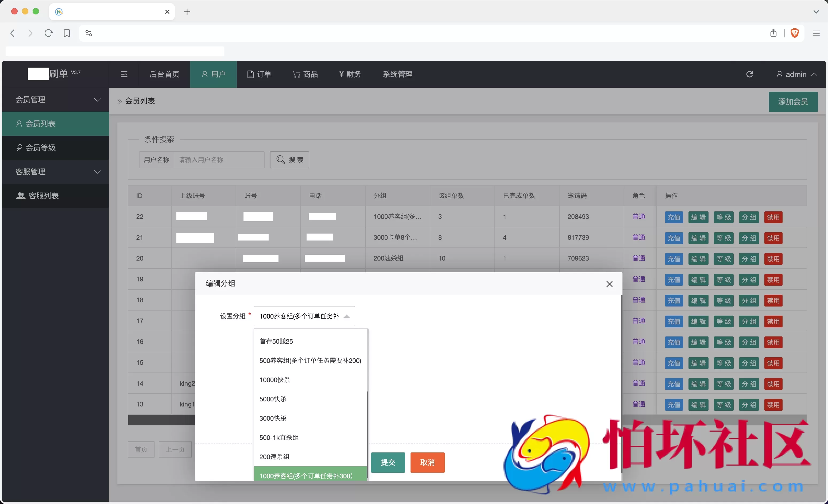Click 搜索 button
This screenshot has height=504, width=828.
click(x=289, y=160)
